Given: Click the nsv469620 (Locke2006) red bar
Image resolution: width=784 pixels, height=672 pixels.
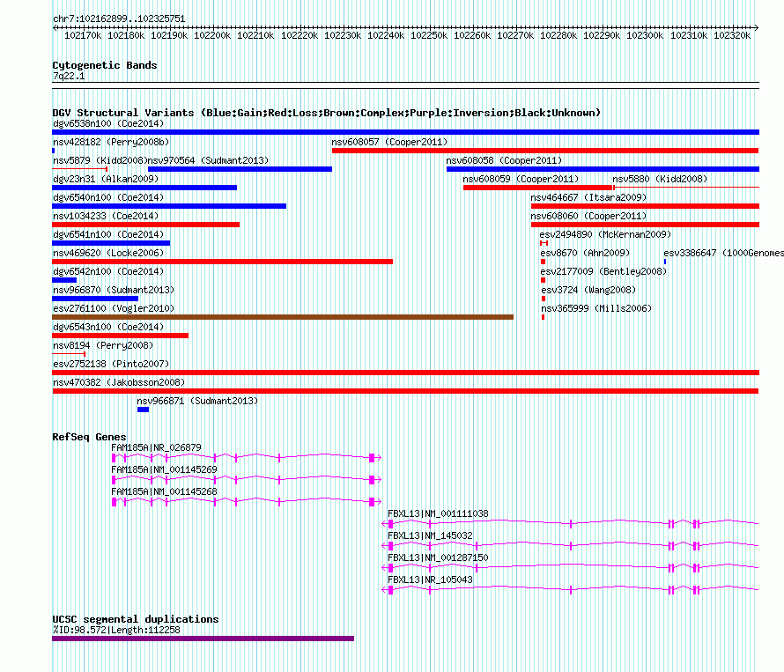Looking at the screenshot, I should tap(223, 262).
